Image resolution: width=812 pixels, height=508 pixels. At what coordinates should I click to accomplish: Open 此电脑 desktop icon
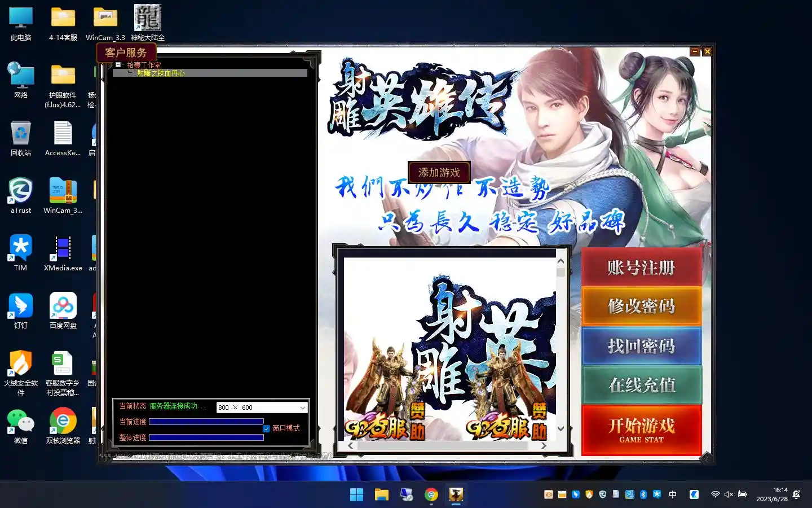point(21,24)
